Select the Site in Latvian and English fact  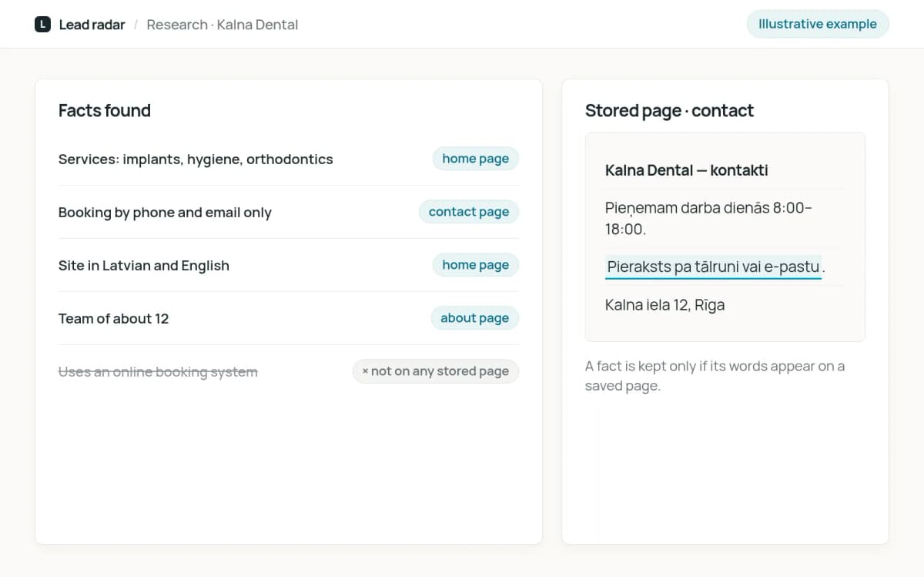pyautogui.click(x=144, y=266)
